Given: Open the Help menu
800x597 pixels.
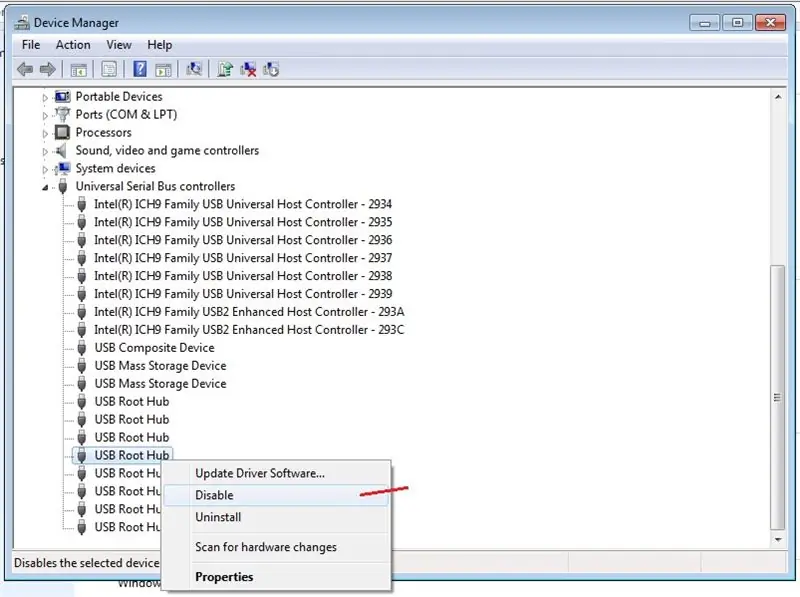Looking at the screenshot, I should (160, 45).
